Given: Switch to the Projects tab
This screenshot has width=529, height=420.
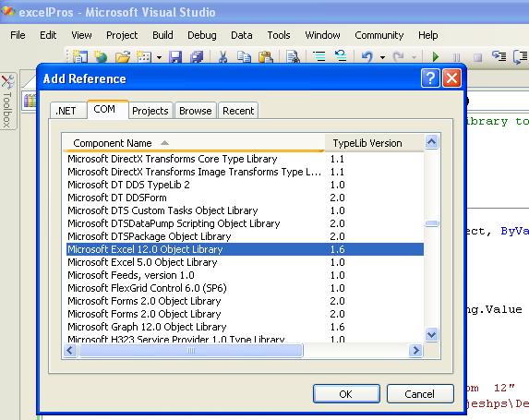Looking at the screenshot, I should point(150,111).
